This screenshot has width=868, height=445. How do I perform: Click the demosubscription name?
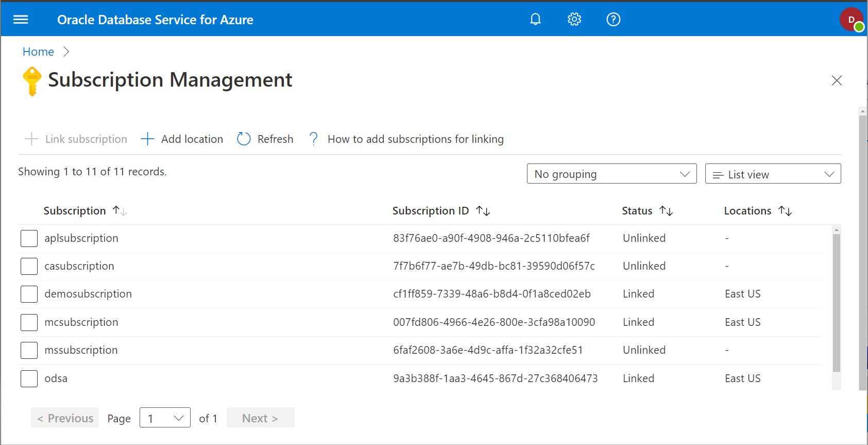[88, 294]
